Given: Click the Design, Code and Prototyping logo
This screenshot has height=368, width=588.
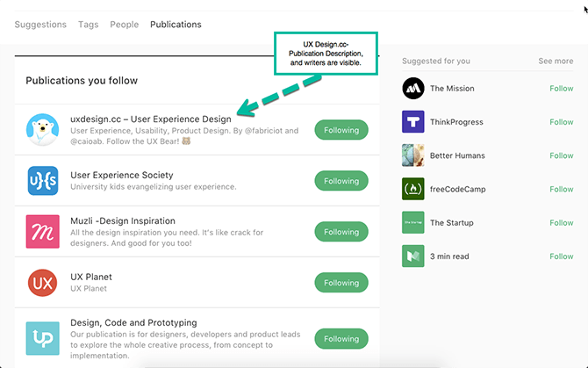Looking at the screenshot, I should 42,338.
